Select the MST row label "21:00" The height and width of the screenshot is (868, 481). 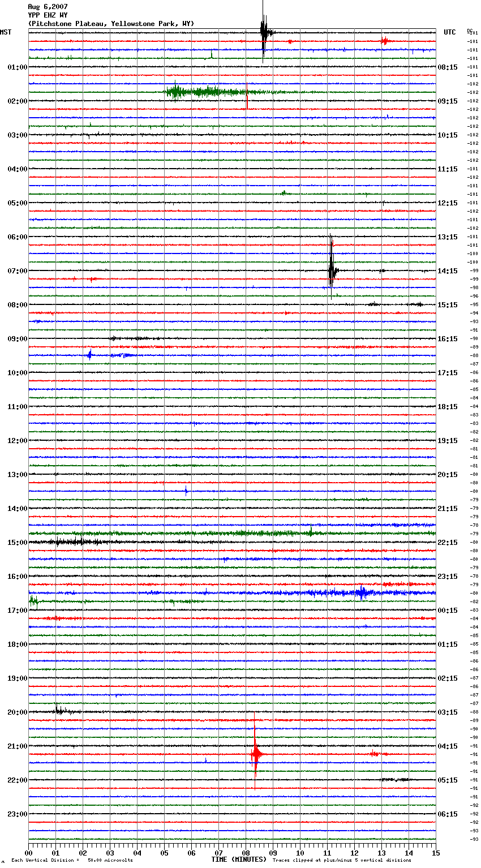[x=18, y=746]
